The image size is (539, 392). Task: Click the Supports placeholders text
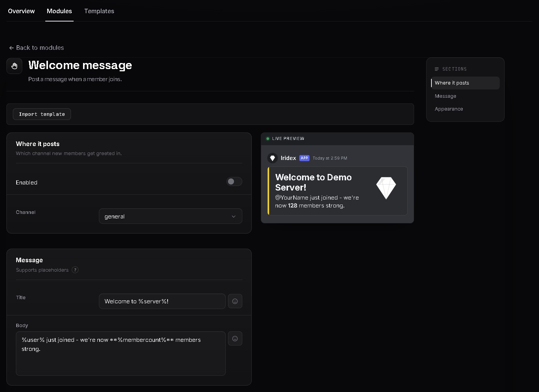[x=42, y=270]
